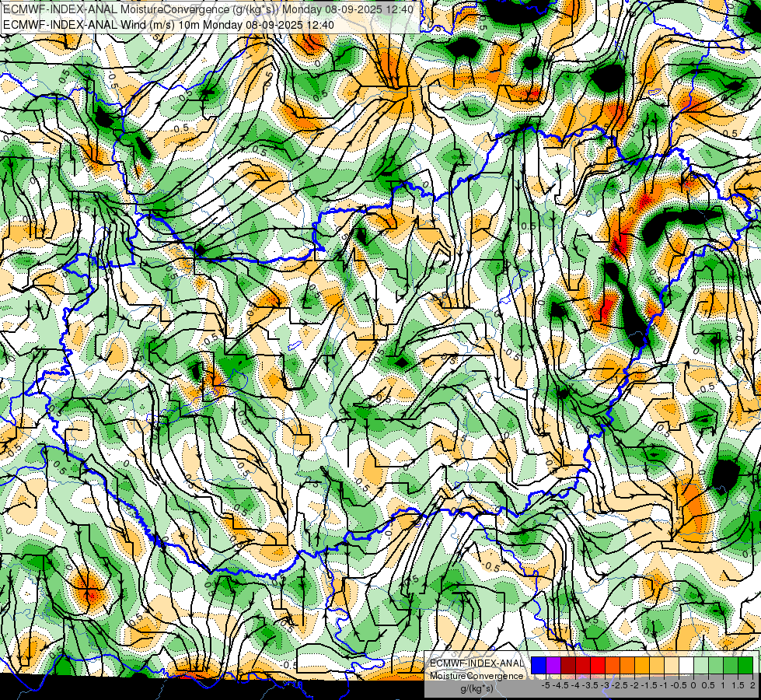Click the 2 tick label ending the legend
This screenshot has width=761, height=700.
coord(752,685)
